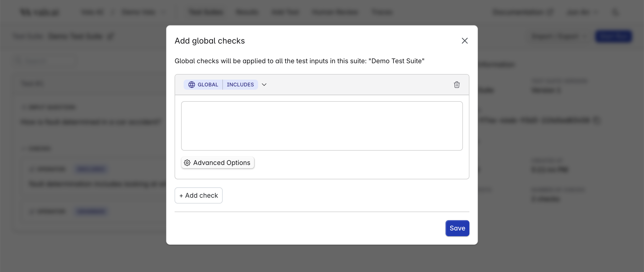The width and height of the screenshot is (644, 272).
Task: Select the first tab in the top navigation
Action: [x=206, y=12]
